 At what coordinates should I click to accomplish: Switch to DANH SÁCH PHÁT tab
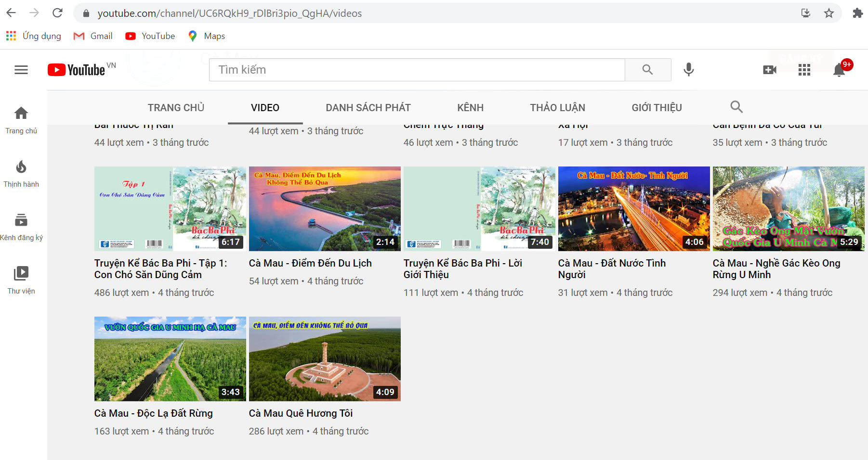(368, 107)
